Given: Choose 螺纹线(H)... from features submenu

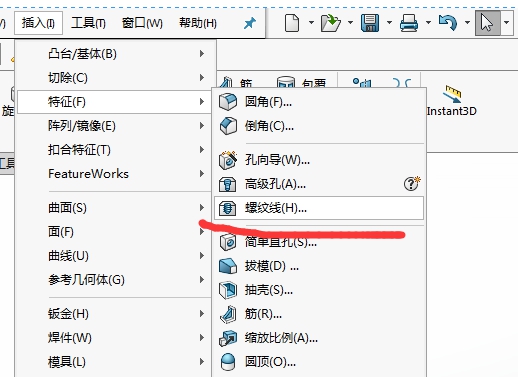Looking at the screenshot, I should coord(319,208).
